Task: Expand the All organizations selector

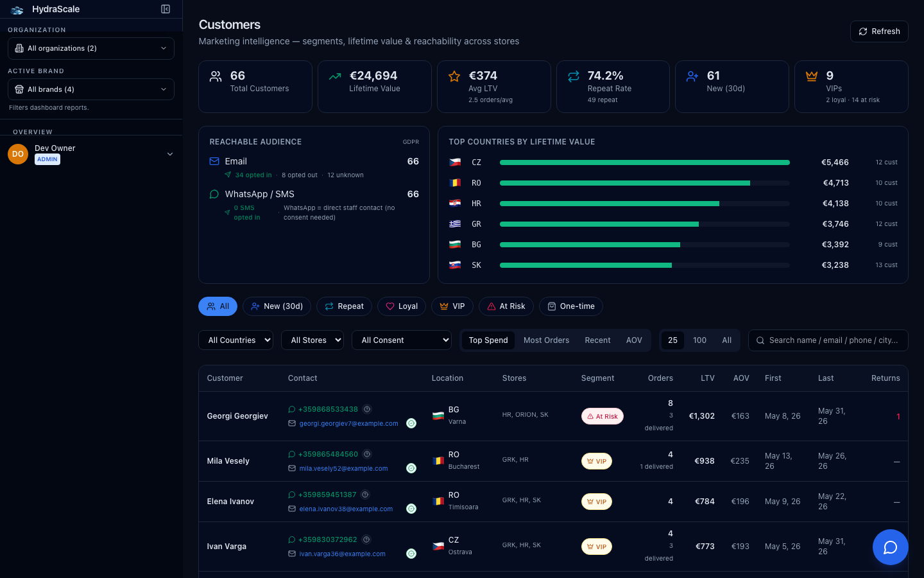Action: [91, 48]
